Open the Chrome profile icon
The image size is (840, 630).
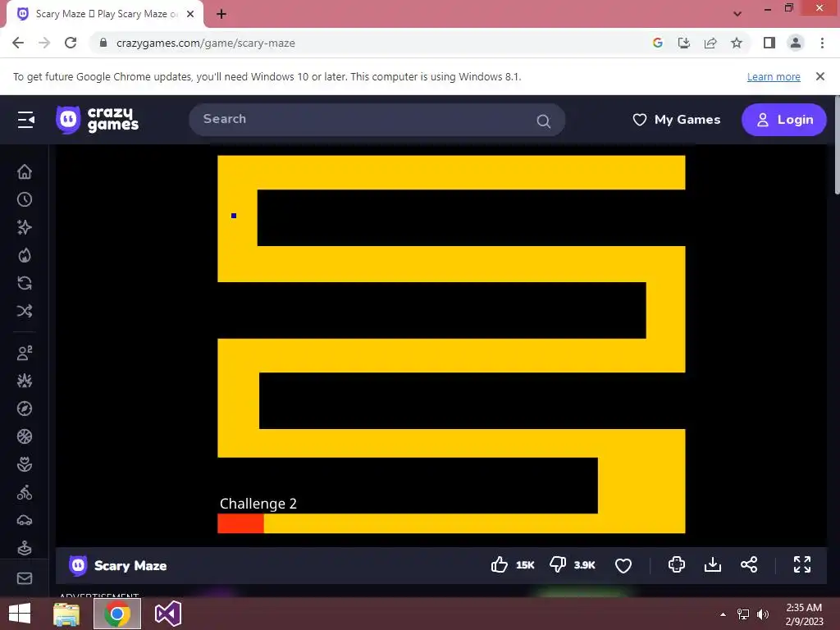click(796, 43)
